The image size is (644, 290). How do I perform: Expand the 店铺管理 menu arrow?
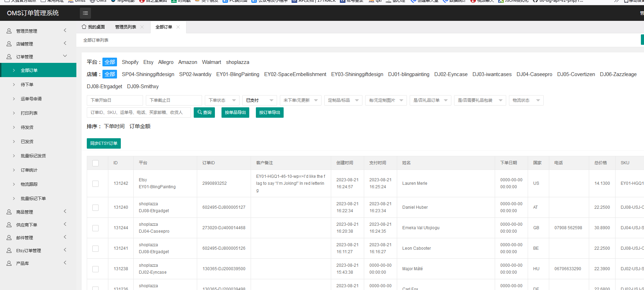pos(65,43)
